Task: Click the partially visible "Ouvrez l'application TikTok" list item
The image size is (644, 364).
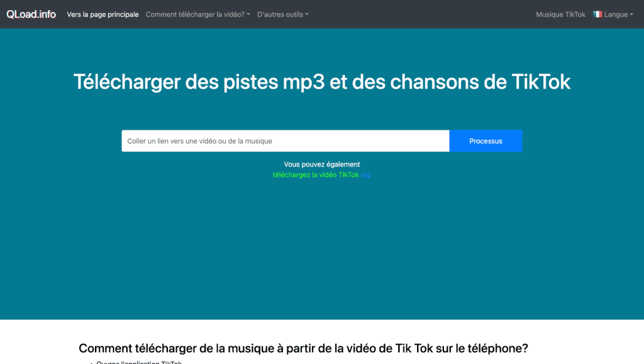Action: coord(138,361)
